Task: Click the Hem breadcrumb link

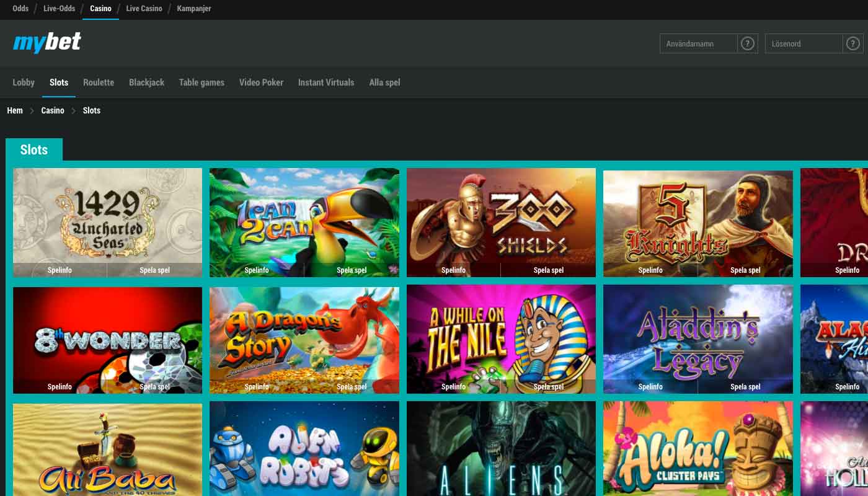Action: coord(15,110)
